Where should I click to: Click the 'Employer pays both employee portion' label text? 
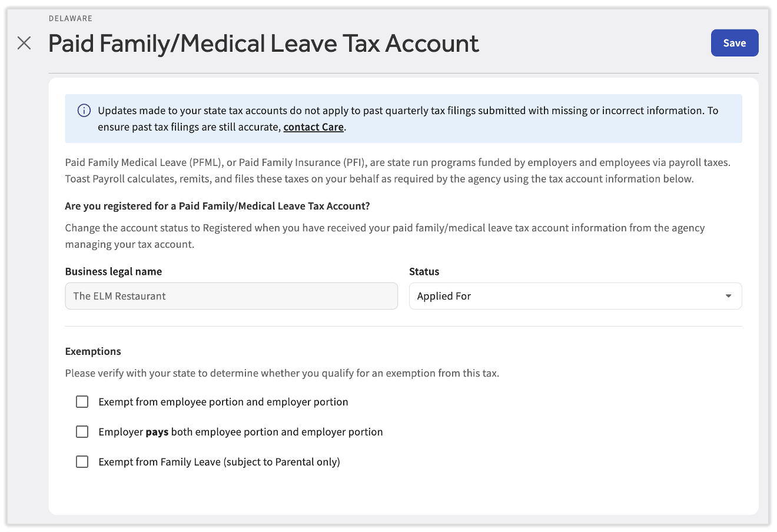(x=241, y=432)
